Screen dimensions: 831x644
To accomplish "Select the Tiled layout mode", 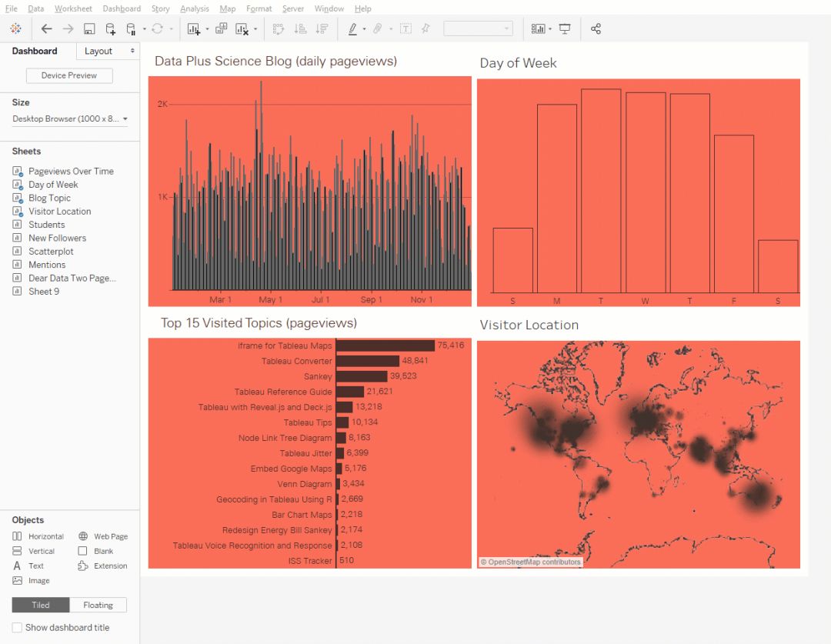I will coord(41,605).
